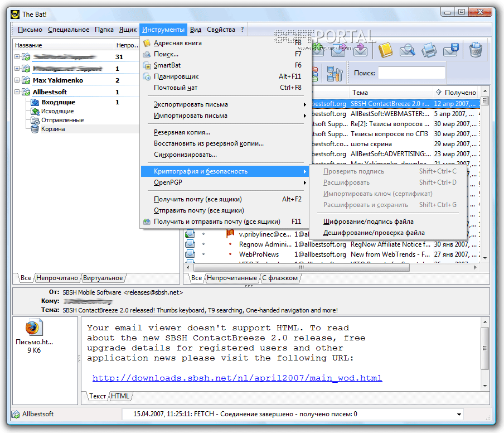504x433 pixels.
Task: Click envelope icon of Regnow Admini... message
Action: [190, 244]
